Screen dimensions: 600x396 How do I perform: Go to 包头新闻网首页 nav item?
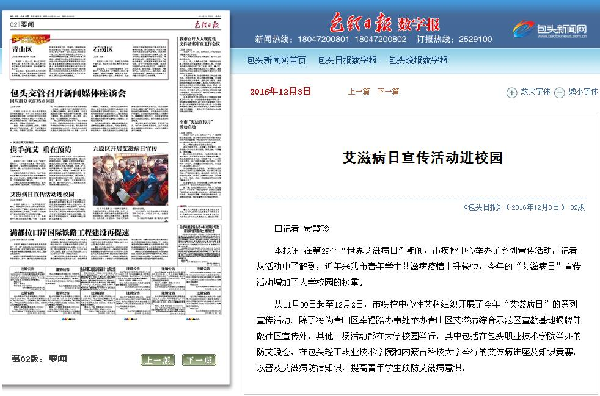[x=276, y=60]
